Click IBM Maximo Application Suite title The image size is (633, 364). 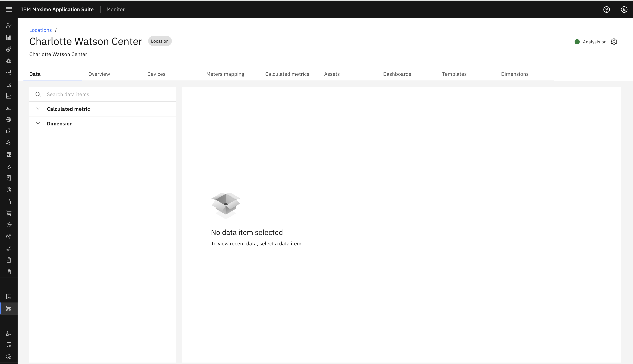[x=57, y=10]
